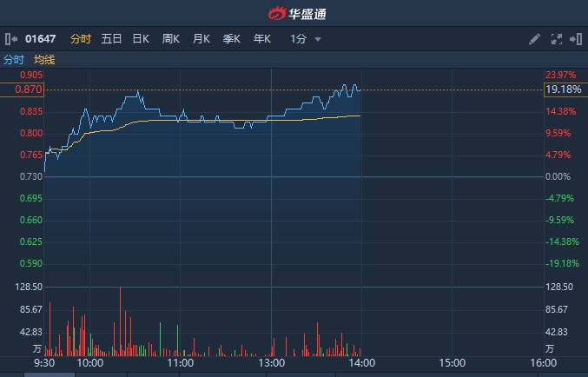Toggle the yellow 均线 average line legend
588x377 pixels.
(44, 60)
